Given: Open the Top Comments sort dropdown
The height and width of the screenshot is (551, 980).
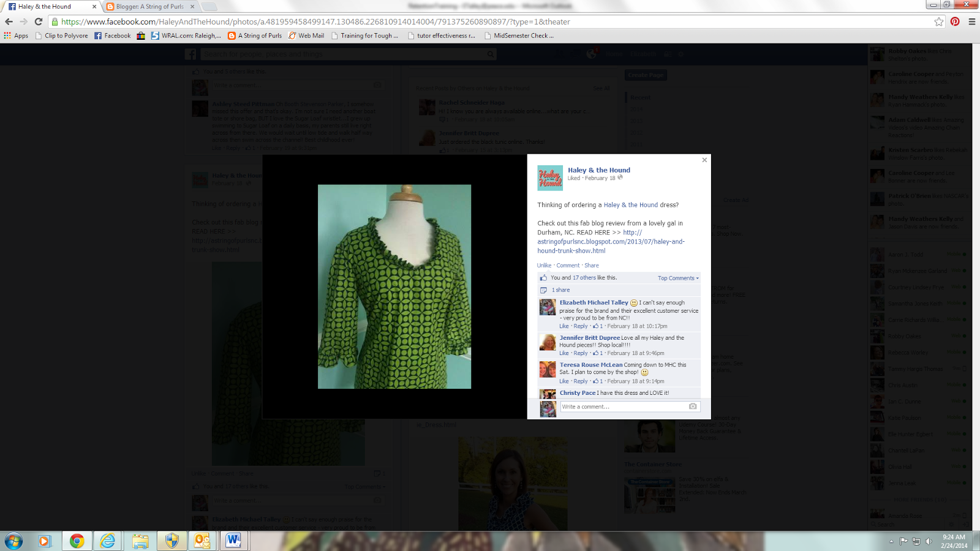Looking at the screenshot, I should [678, 278].
